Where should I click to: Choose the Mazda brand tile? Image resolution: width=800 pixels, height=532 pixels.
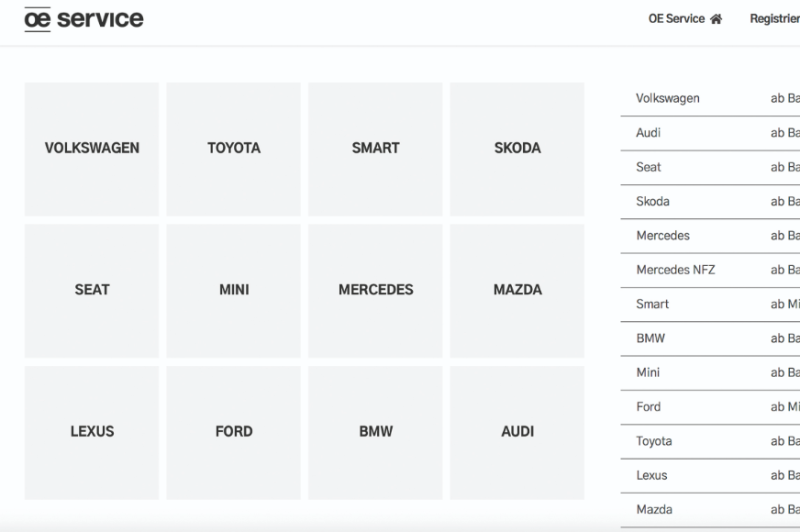point(517,290)
